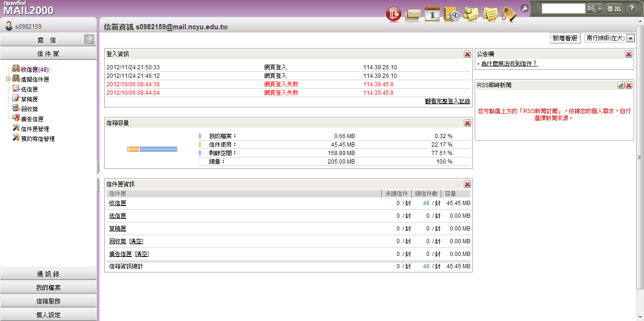Open 信件匣管理 in the sidebar
The height and width of the screenshot is (321, 644).
click(35, 129)
